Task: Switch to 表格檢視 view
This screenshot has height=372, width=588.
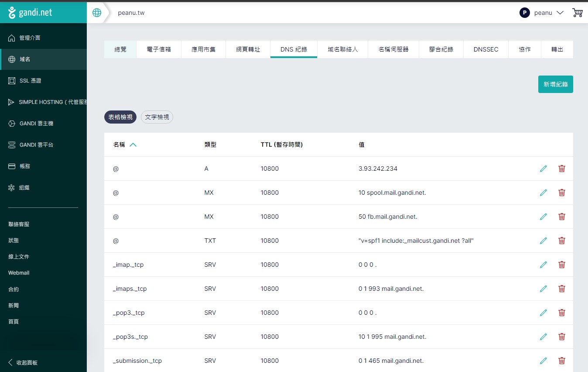Action: 120,117
